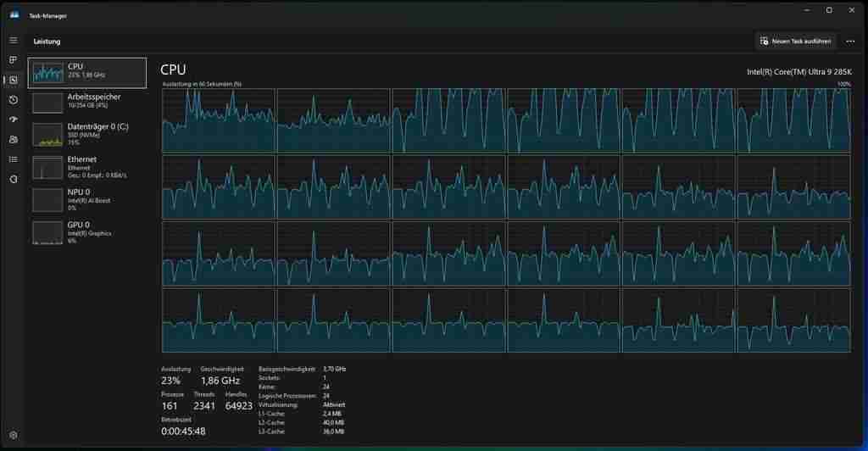
Task: Click Neuen Task ausführen button
Action: point(795,42)
